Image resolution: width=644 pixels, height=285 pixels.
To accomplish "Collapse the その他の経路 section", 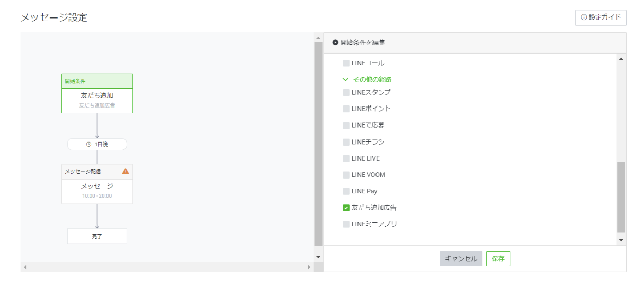I will pos(346,80).
